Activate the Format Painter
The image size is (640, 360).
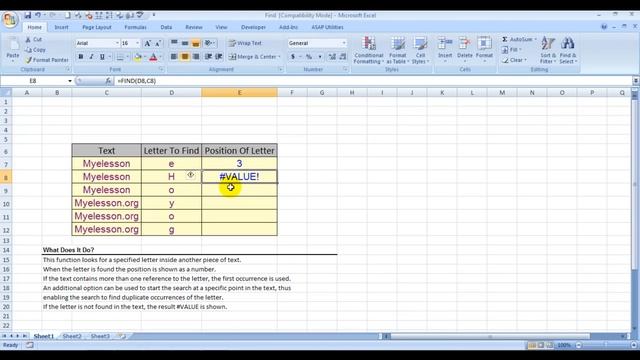(x=47, y=60)
